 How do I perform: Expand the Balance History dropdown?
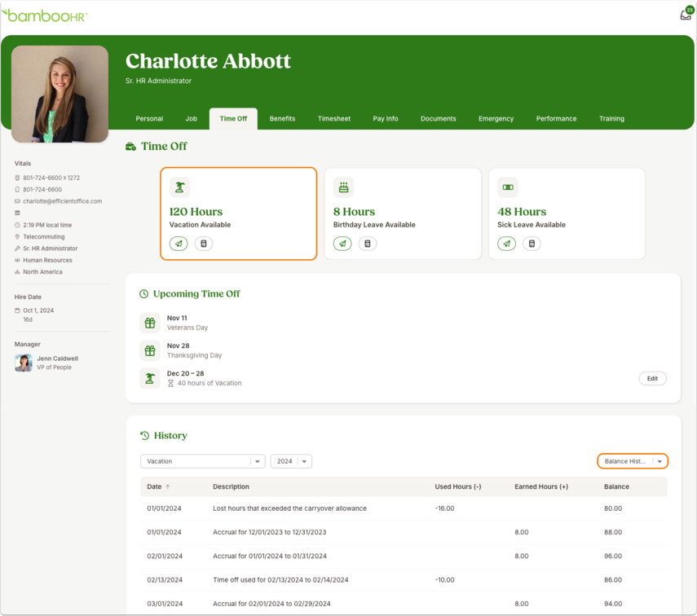coord(633,461)
